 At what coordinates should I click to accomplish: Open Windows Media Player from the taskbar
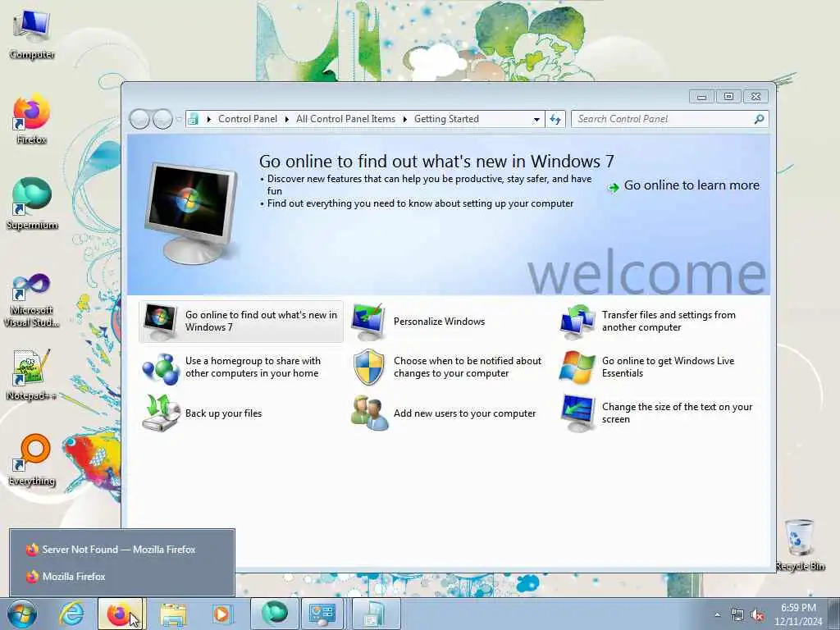coord(221,614)
